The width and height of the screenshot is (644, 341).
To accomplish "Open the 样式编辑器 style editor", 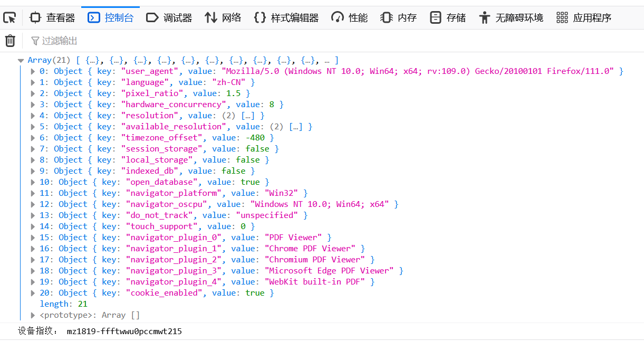I will 286,17.
